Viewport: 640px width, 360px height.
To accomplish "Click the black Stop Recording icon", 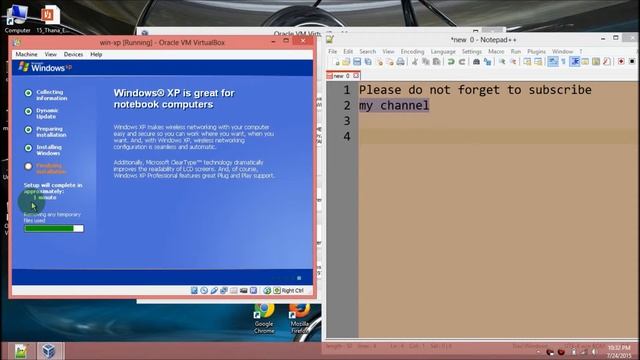I will [x=632, y=62].
